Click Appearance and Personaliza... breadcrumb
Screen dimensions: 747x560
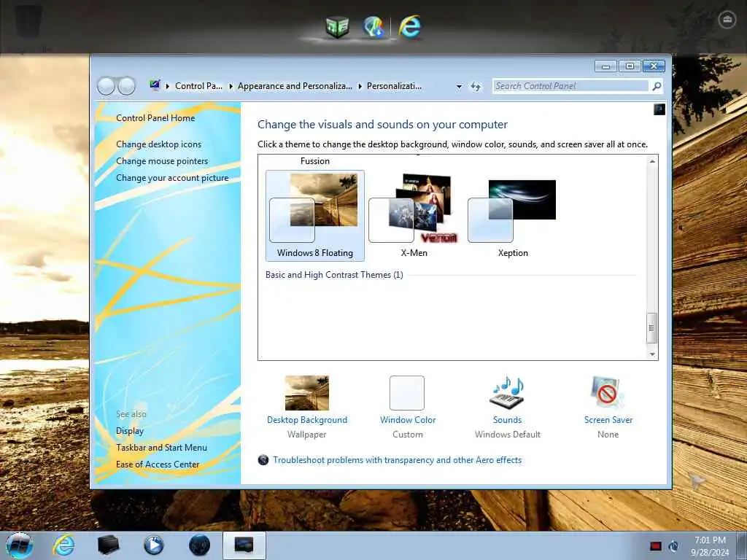coord(295,86)
